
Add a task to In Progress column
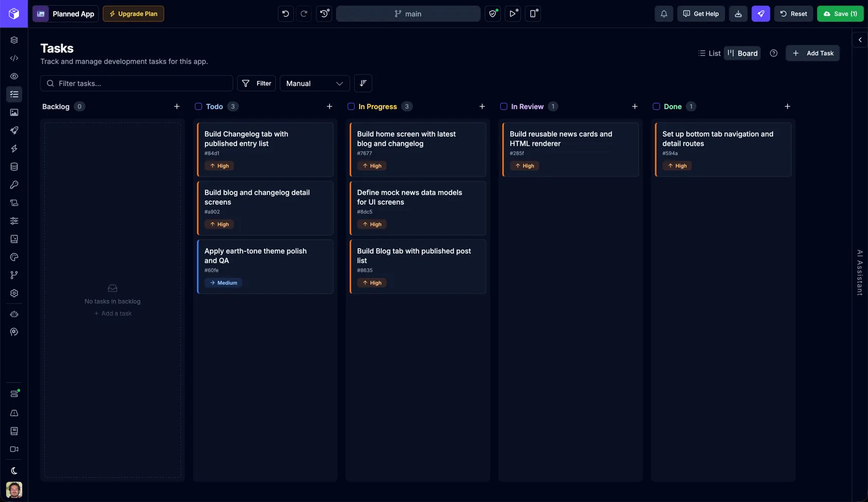pos(482,107)
